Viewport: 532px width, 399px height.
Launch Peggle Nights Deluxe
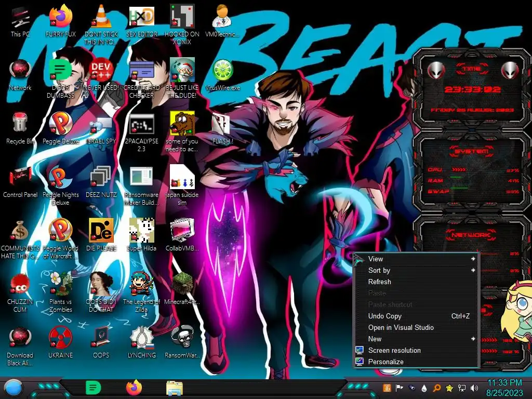tap(61, 185)
